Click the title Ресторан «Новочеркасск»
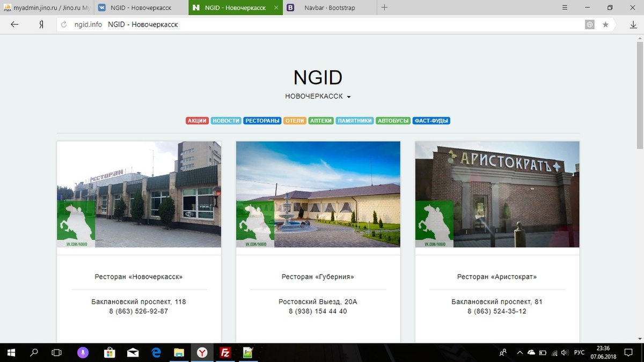Image resolution: width=644 pixels, height=362 pixels. pyautogui.click(x=139, y=277)
